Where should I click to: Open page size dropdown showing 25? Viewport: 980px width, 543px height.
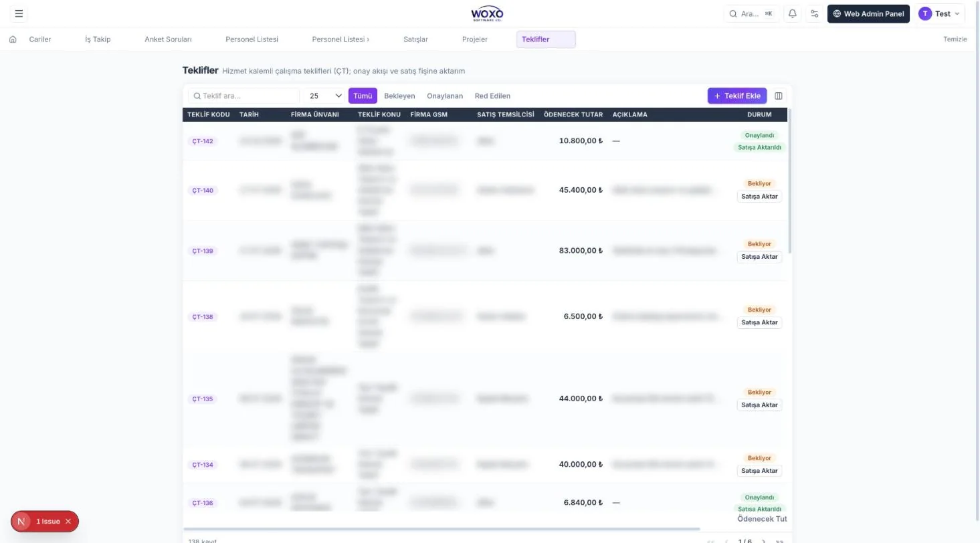coord(325,96)
